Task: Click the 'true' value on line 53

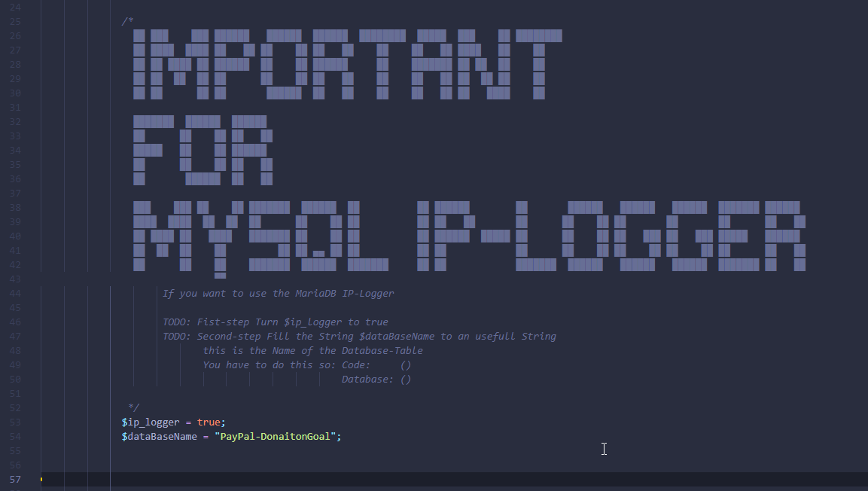Action: pyautogui.click(x=209, y=422)
